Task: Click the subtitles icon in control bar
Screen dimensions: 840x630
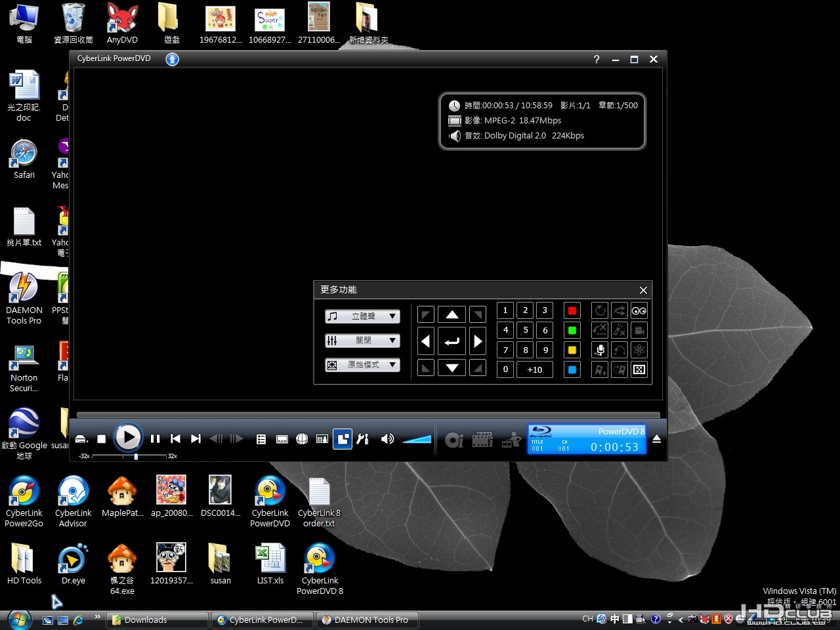Action: pyautogui.click(x=282, y=439)
